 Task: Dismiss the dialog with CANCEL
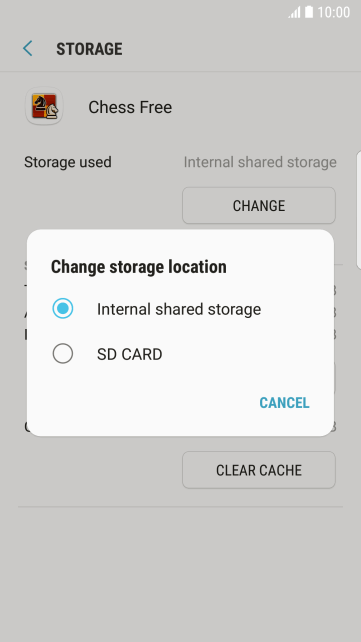(x=284, y=402)
